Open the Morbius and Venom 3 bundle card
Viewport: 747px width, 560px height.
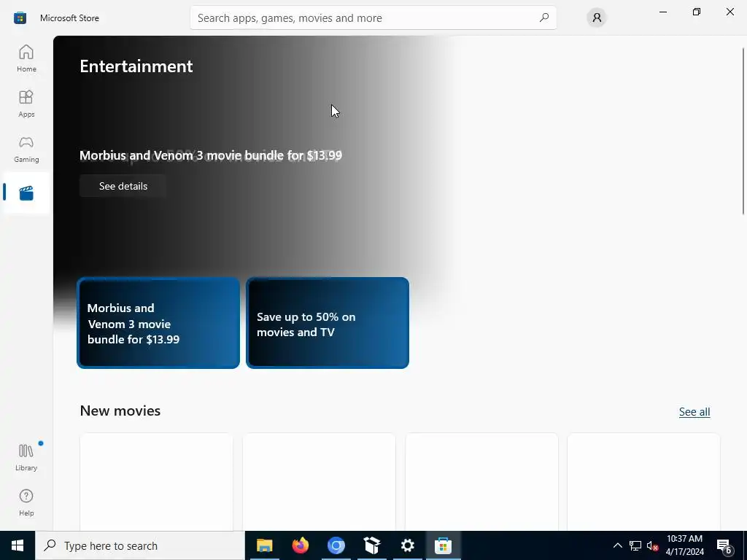[158, 323]
